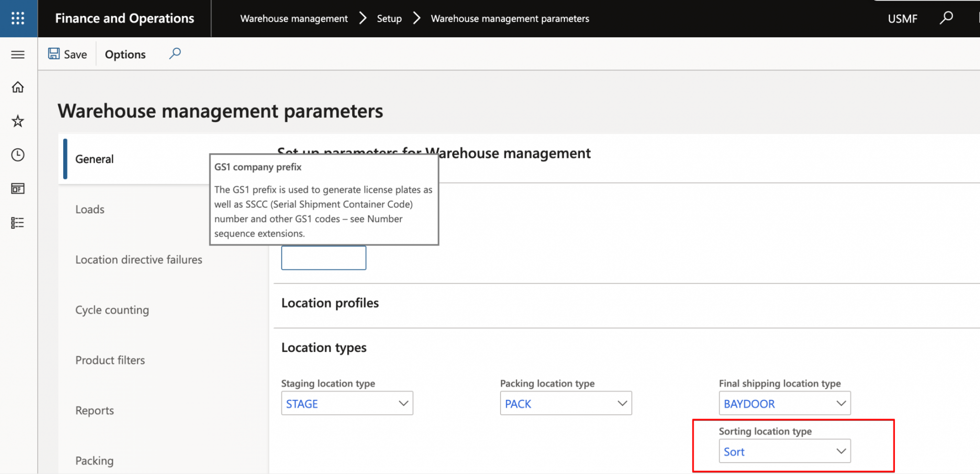Screen dimensions: 980x474
Task: Open Workspaces from the sidebar icon
Action: click(18, 188)
